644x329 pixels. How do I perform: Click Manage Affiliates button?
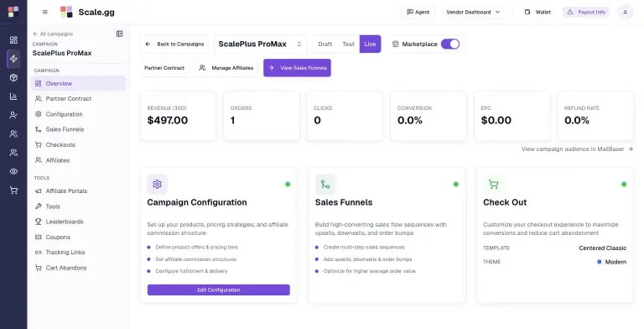226,68
